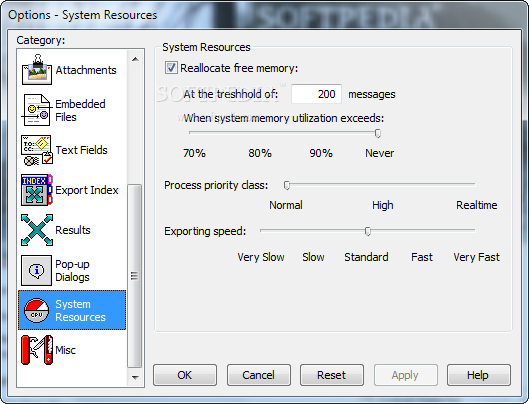Choose the Text Fields category icon

[x=37, y=150]
